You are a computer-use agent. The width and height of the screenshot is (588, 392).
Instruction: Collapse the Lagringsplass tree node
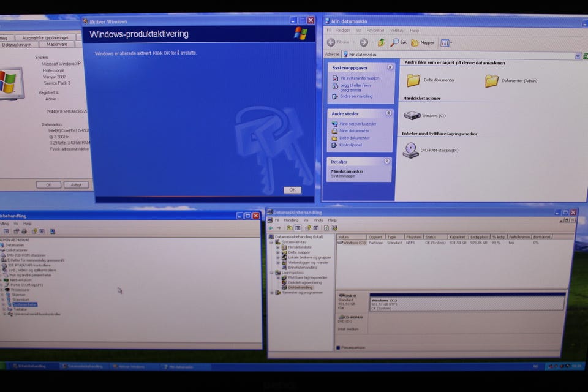[272, 273]
